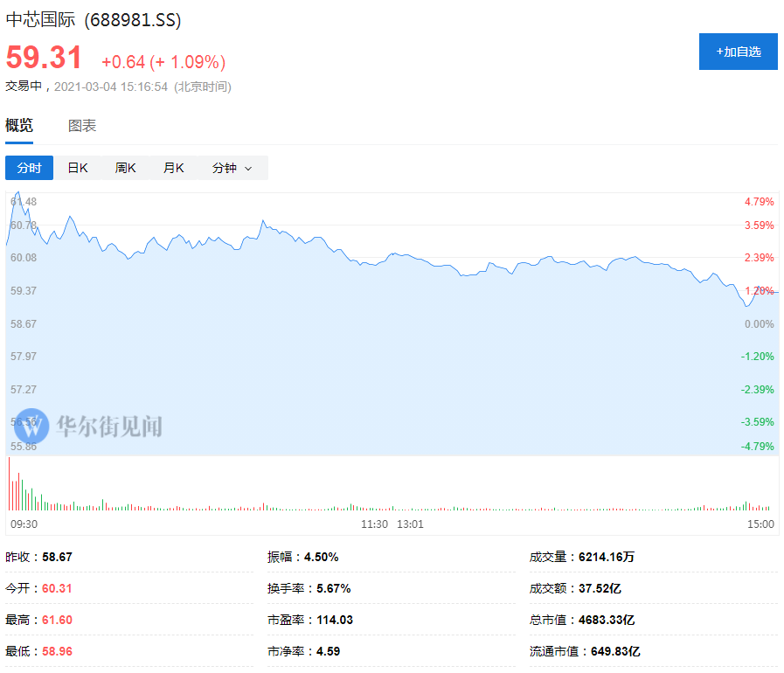Click the 11:30 time axis label

[374, 524]
